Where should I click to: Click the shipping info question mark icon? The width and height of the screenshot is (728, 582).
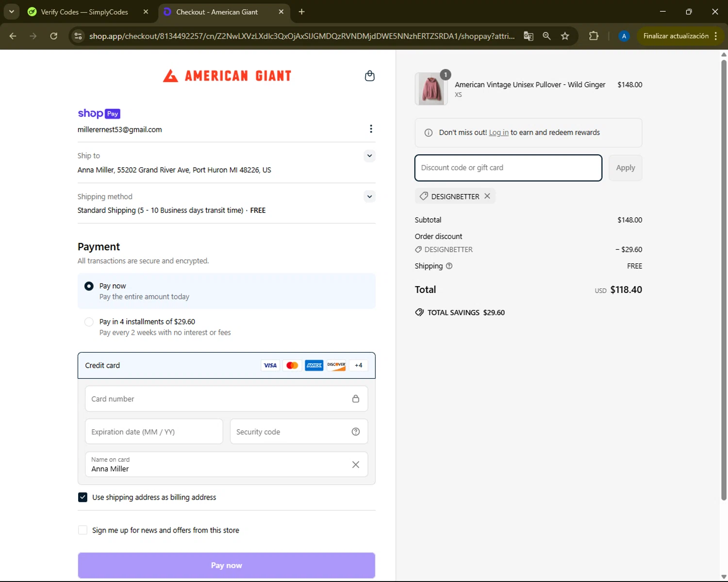(x=449, y=266)
